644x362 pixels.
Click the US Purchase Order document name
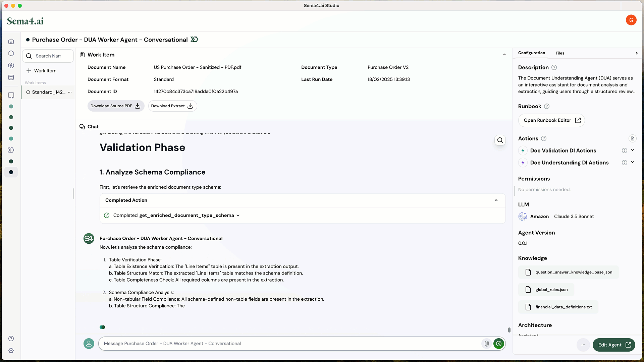point(197,67)
